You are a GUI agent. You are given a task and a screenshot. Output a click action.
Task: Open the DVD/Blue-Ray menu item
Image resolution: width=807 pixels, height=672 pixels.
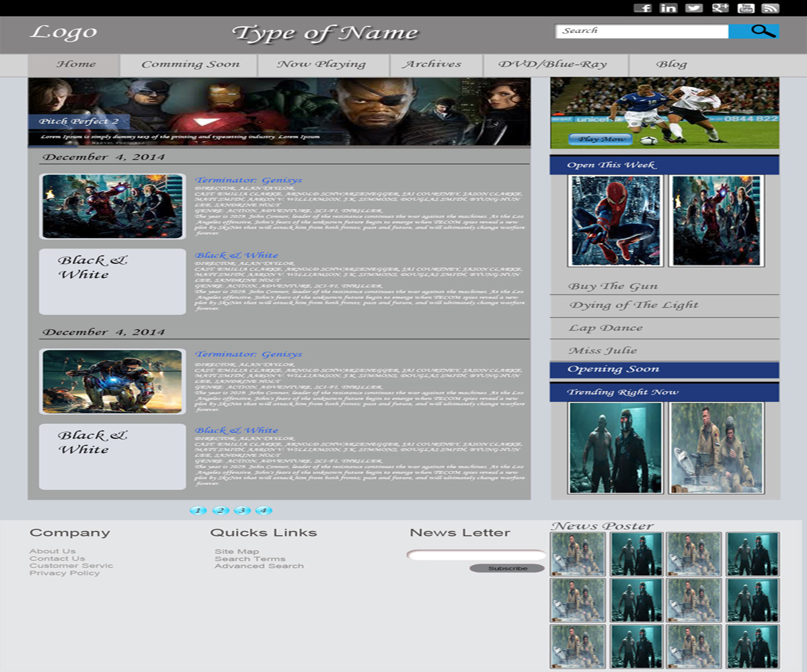point(556,65)
